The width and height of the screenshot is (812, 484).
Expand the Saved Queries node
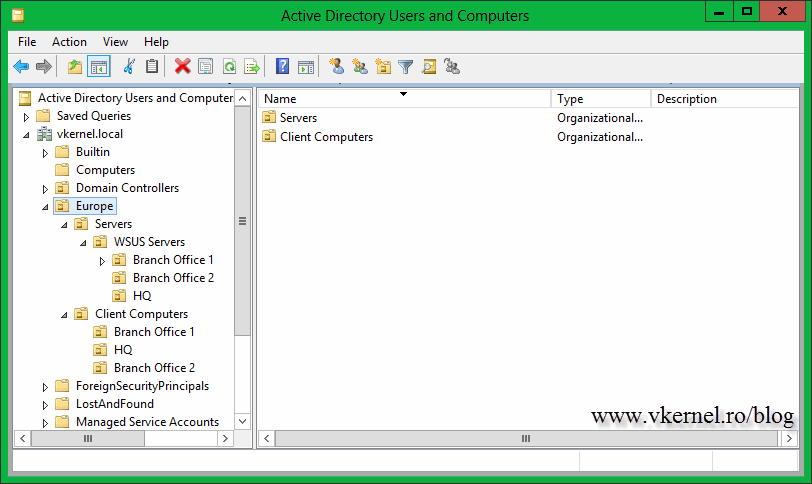coord(26,117)
